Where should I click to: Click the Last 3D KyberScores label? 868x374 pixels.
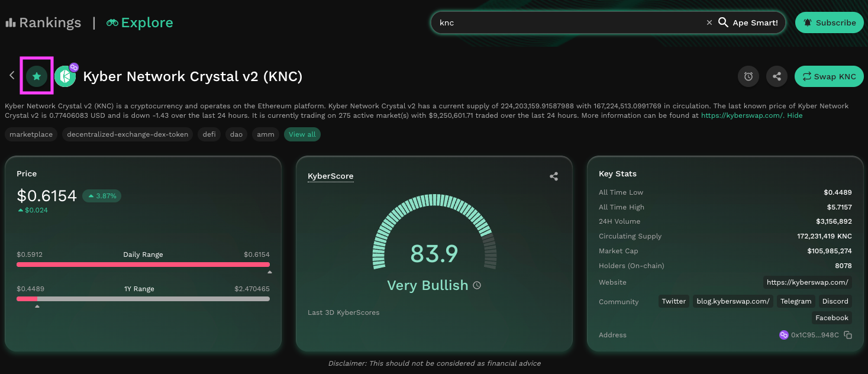pyautogui.click(x=344, y=312)
